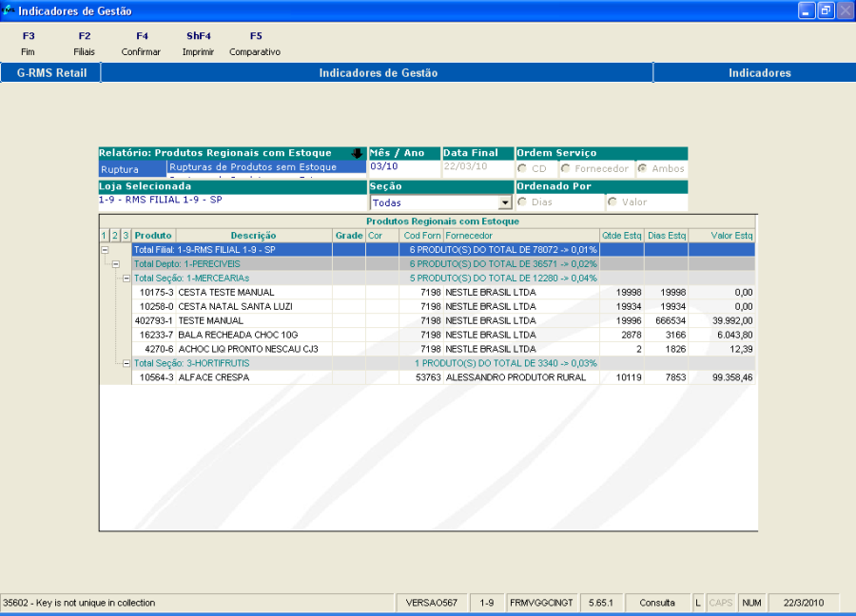856x616 pixels.
Task: Collapse Total Seção 3-HORTIFRUTIS
Action: 126,363
